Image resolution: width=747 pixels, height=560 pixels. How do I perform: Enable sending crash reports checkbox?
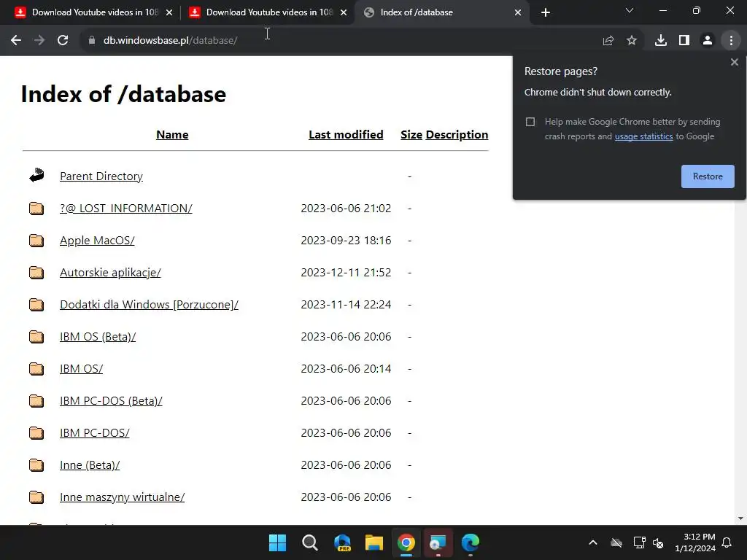(x=530, y=122)
